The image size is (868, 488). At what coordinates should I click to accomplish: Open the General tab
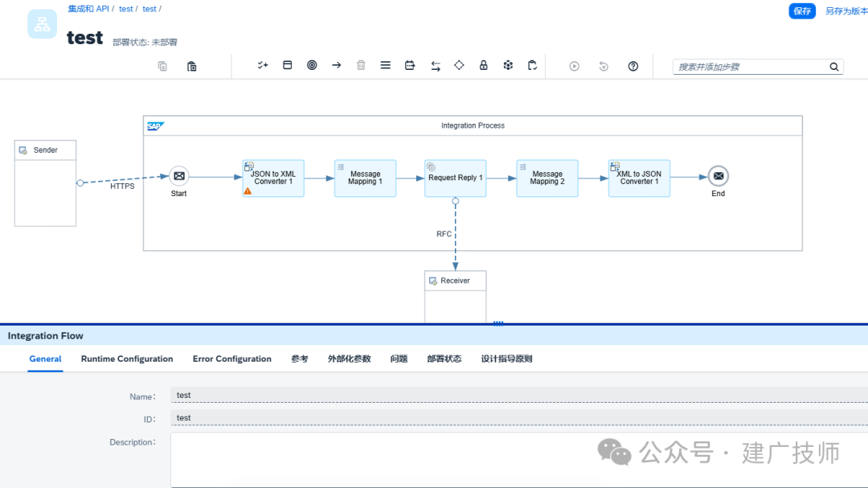[x=45, y=359]
